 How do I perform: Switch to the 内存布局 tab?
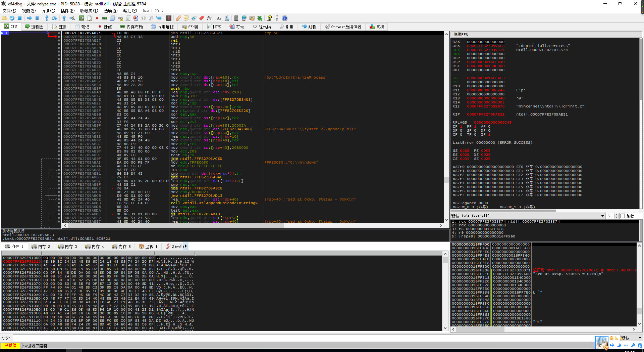[x=131, y=27]
